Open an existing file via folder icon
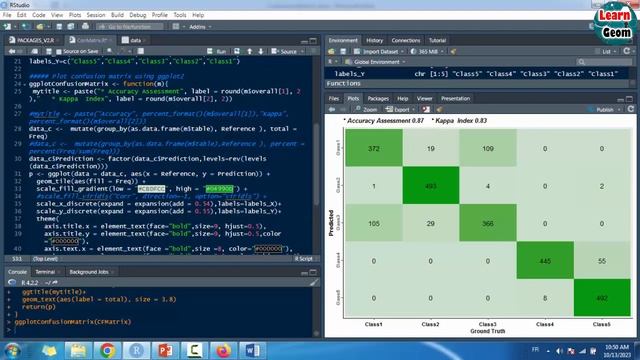Viewport: 640px width, 360px height. coord(40,27)
